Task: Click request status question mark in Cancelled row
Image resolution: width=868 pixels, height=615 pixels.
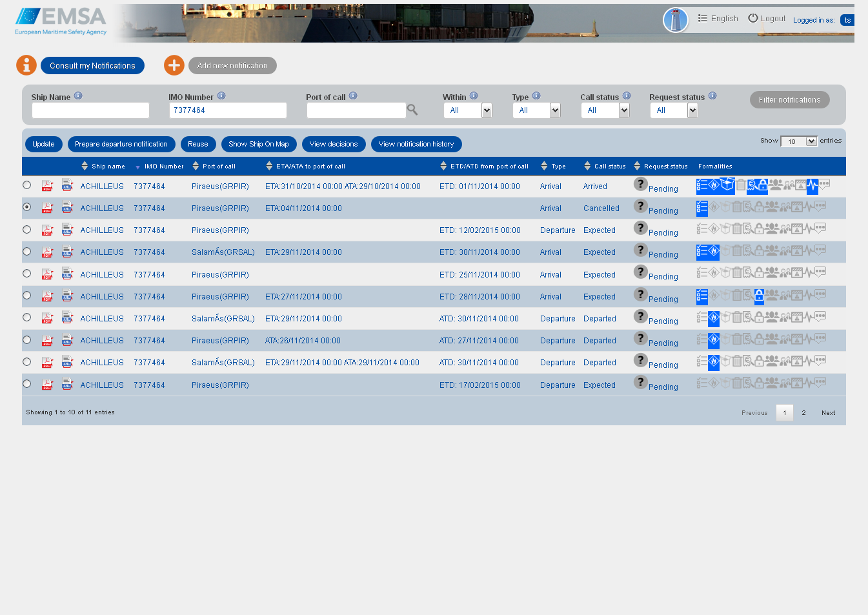Action: (640, 207)
